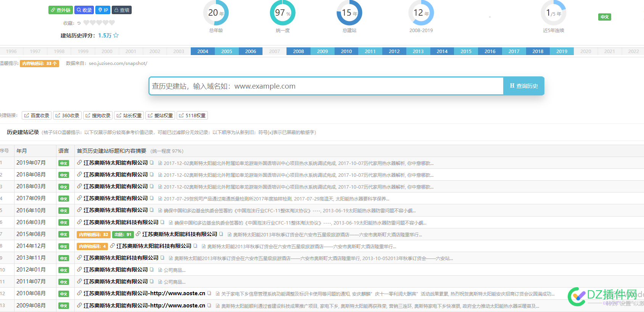
Task: Click the 20年 总年龄 donut chart
Action: tap(216, 13)
